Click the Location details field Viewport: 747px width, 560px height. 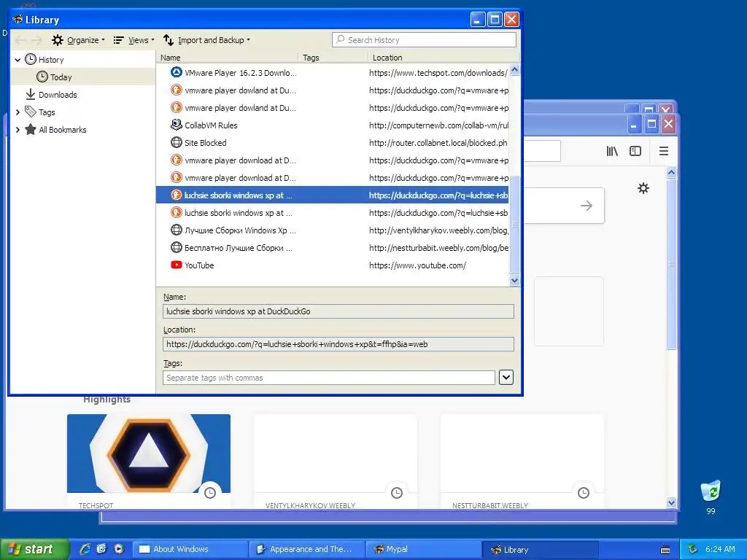(x=338, y=344)
